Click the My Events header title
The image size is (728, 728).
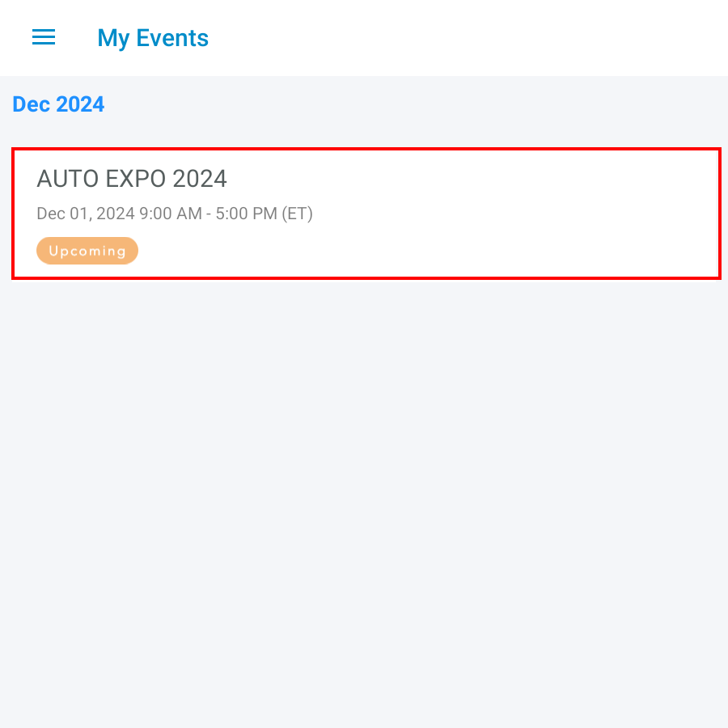pyautogui.click(x=153, y=38)
